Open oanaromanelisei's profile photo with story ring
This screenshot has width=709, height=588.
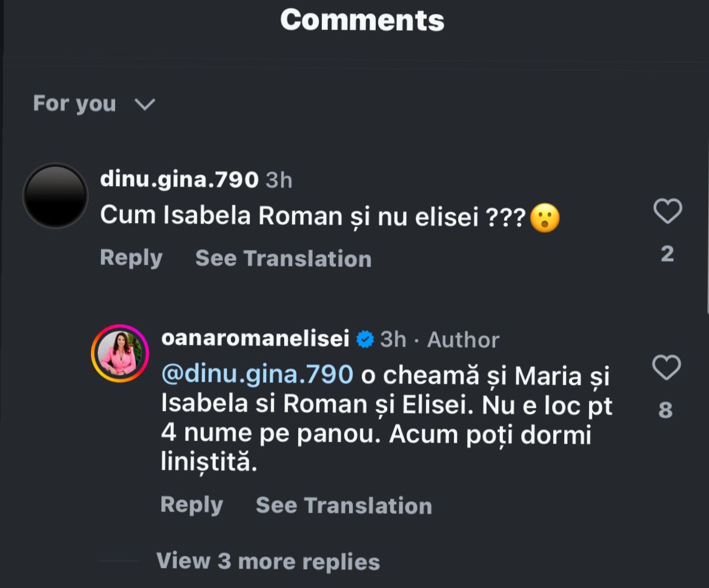[x=119, y=353]
